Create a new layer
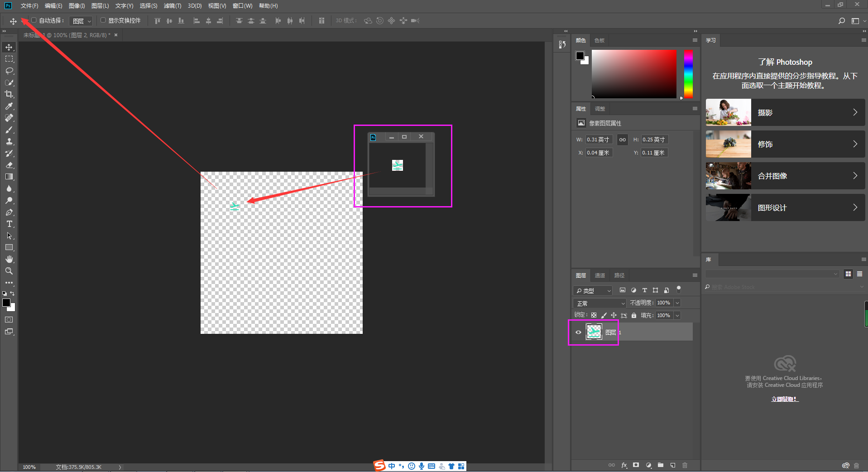 (673, 465)
